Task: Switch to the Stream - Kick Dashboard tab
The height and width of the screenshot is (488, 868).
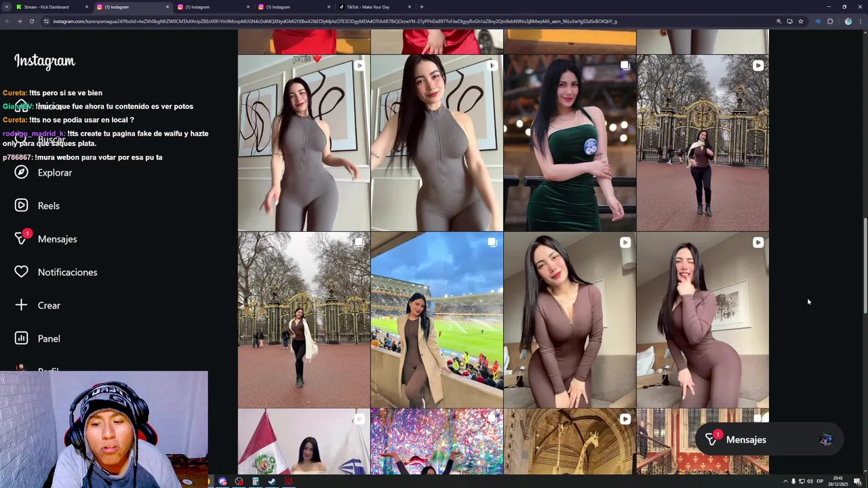Action: click(53, 7)
